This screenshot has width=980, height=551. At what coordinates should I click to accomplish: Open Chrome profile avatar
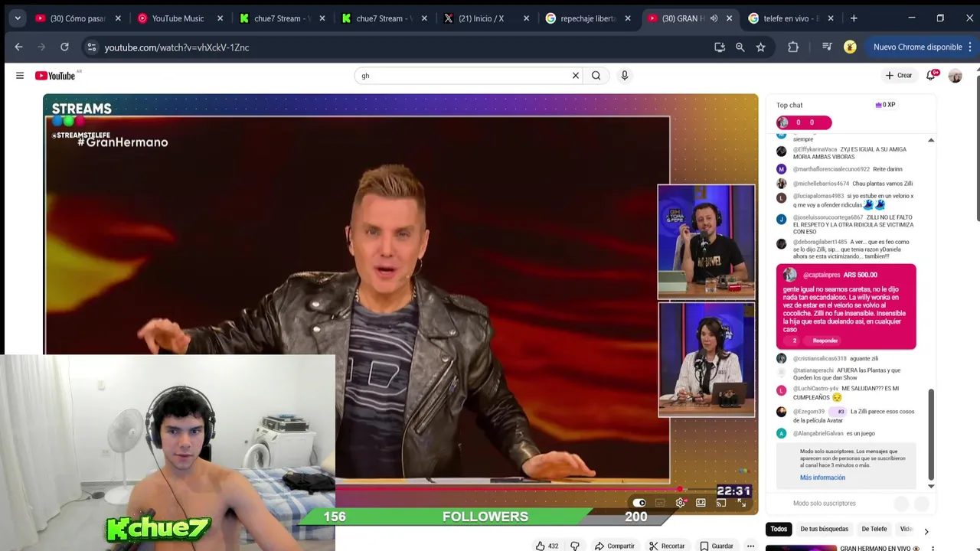click(x=850, y=47)
